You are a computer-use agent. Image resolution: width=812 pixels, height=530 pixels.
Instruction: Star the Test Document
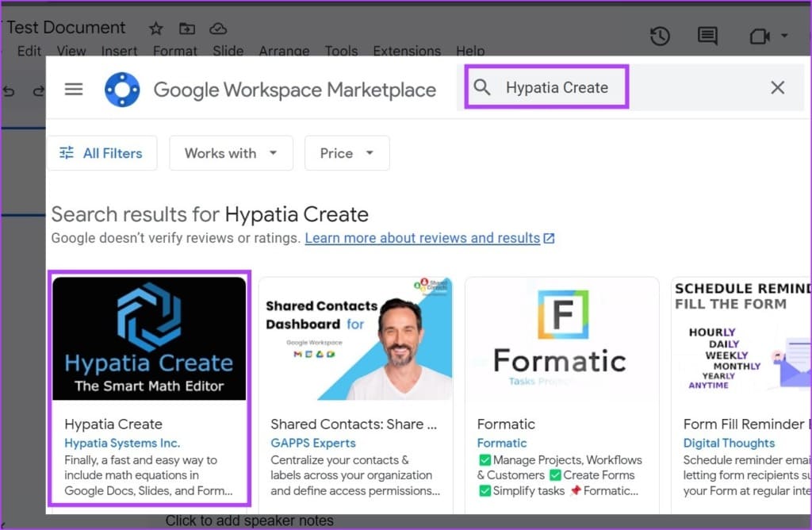click(156, 29)
